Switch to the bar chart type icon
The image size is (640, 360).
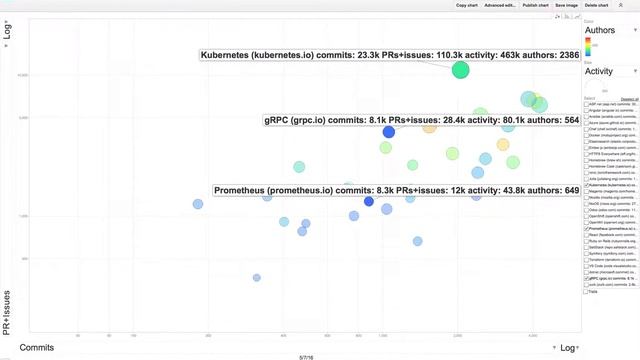coord(567,16)
